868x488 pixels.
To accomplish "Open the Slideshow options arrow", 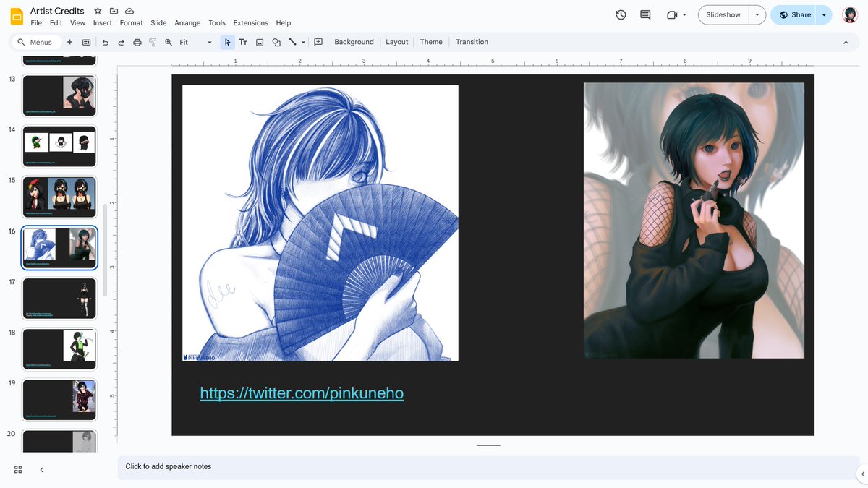I will click(x=757, y=14).
